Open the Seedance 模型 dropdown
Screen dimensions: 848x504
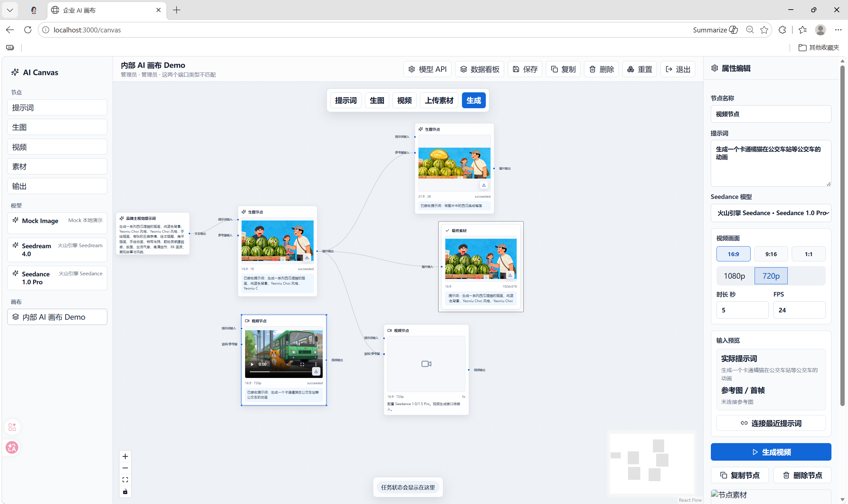[x=770, y=213]
